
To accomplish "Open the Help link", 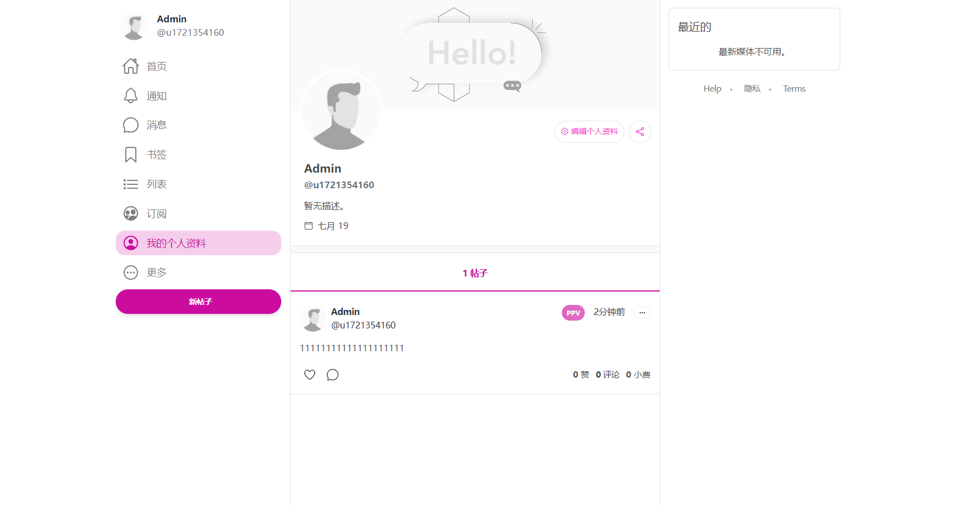I will [x=712, y=89].
